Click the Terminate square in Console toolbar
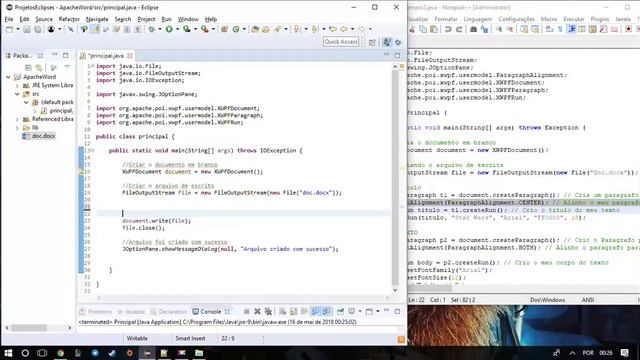 [x=247, y=311]
